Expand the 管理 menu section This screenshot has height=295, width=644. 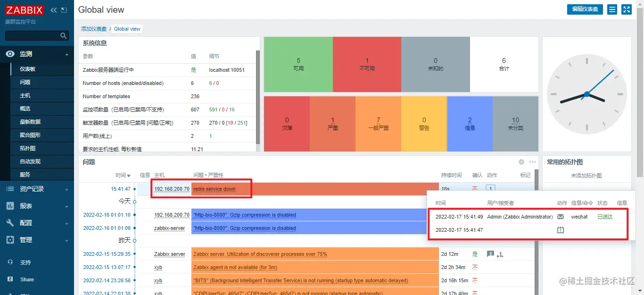click(x=37, y=240)
